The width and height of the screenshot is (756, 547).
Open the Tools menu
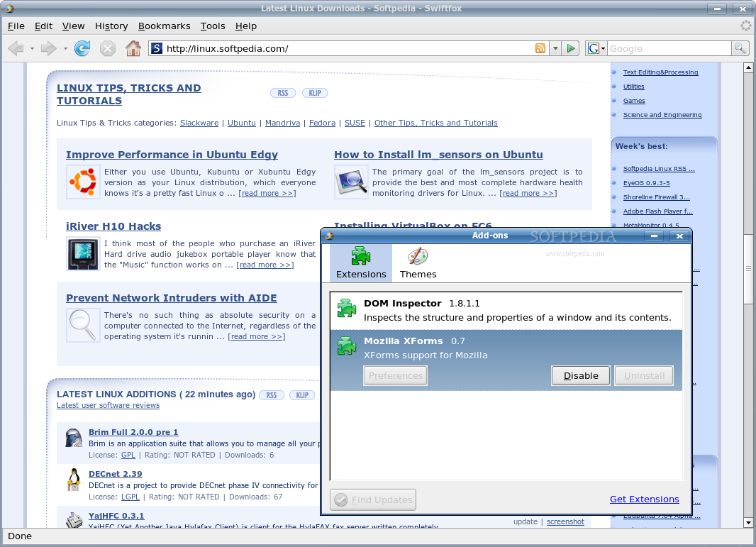tap(213, 26)
